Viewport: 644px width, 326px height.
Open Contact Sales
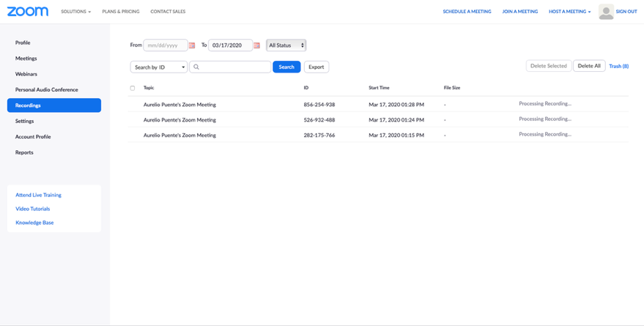(168, 12)
